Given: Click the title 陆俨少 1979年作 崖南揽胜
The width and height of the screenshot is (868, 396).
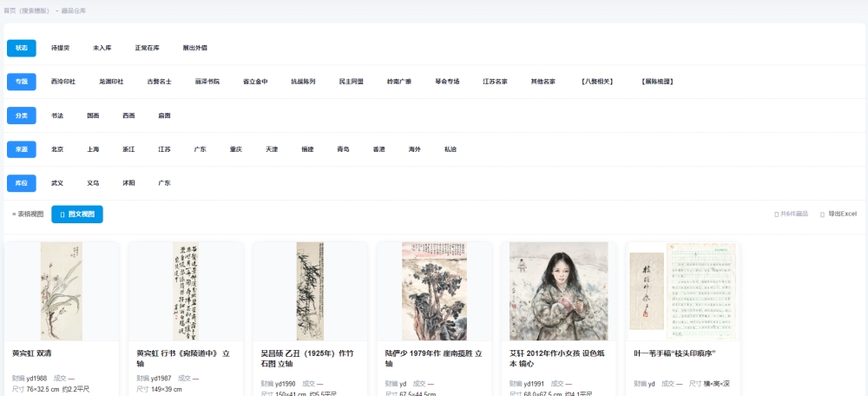Looking at the screenshot, I should click(433, 359).
